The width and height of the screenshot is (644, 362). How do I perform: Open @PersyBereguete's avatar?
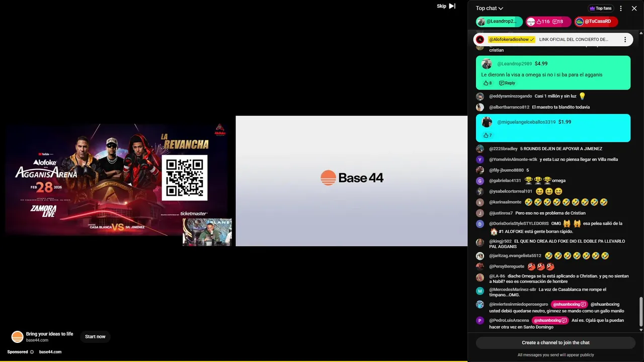coord(480,266)
